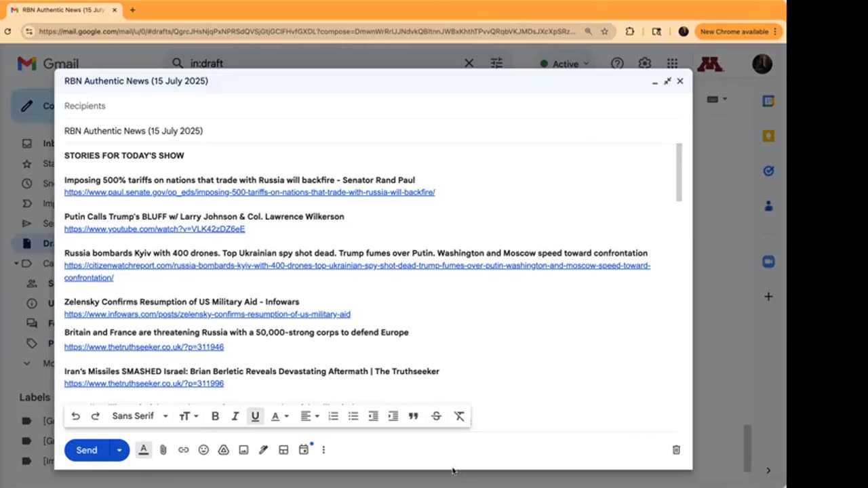Toggle underline formatting
Screen dimensions: 868x488
pyautogui.click(x=255, y=416)
